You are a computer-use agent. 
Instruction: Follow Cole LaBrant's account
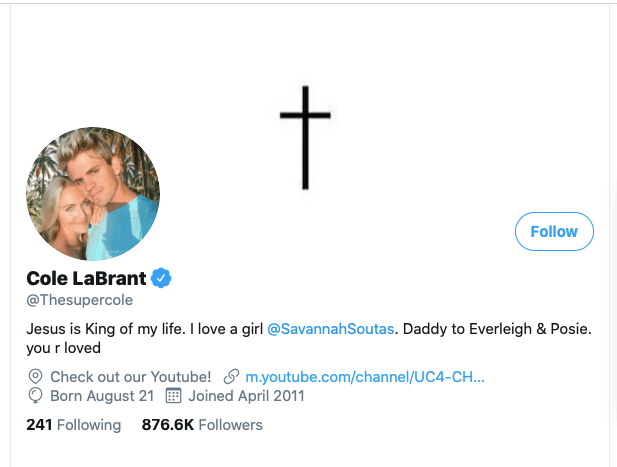coord(554,231)
